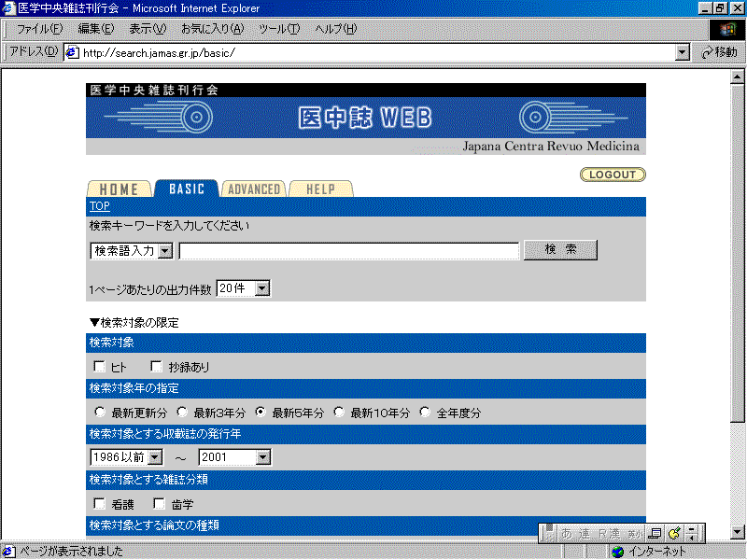The height and width of the screenshot is (560, 747).
Task: Open the 検索語入力 dropdown
Action: point(132,250)
